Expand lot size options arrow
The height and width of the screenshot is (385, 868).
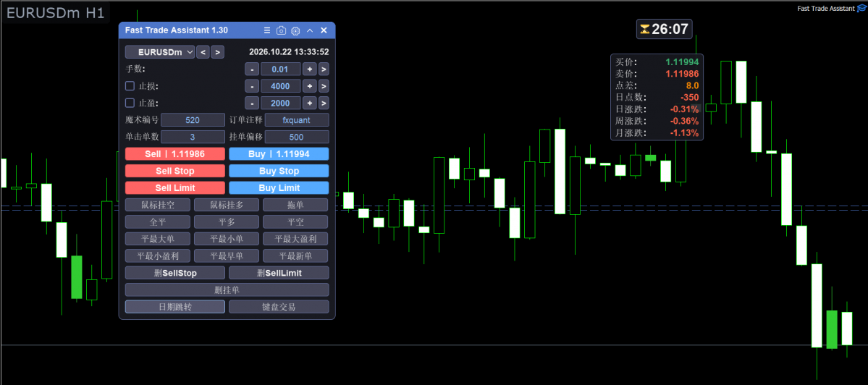324,69
